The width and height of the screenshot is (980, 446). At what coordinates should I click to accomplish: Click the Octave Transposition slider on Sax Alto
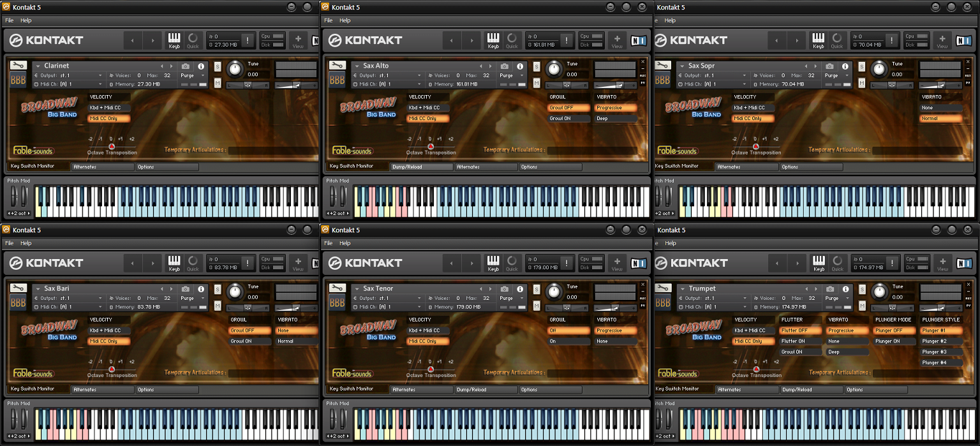[x=430, y=145]
